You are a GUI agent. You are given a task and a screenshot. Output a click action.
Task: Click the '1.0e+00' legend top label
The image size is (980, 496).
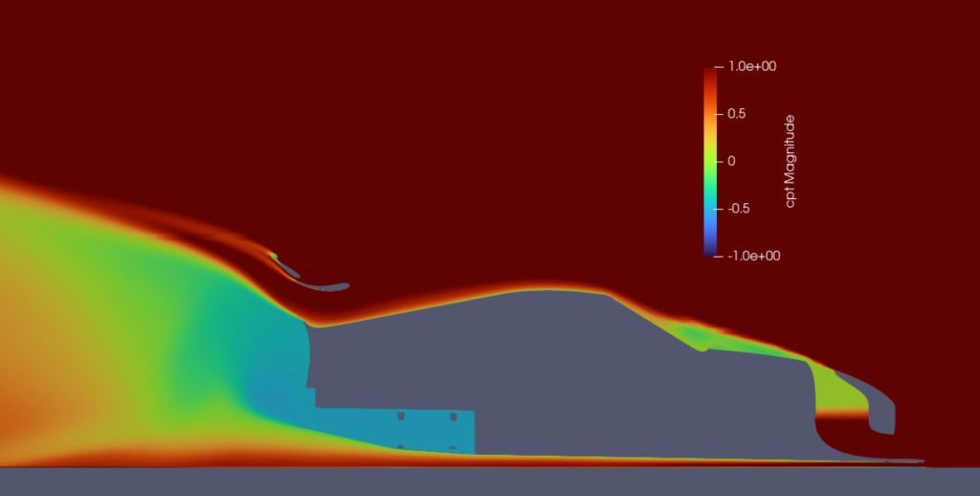[x=752, y=66]
